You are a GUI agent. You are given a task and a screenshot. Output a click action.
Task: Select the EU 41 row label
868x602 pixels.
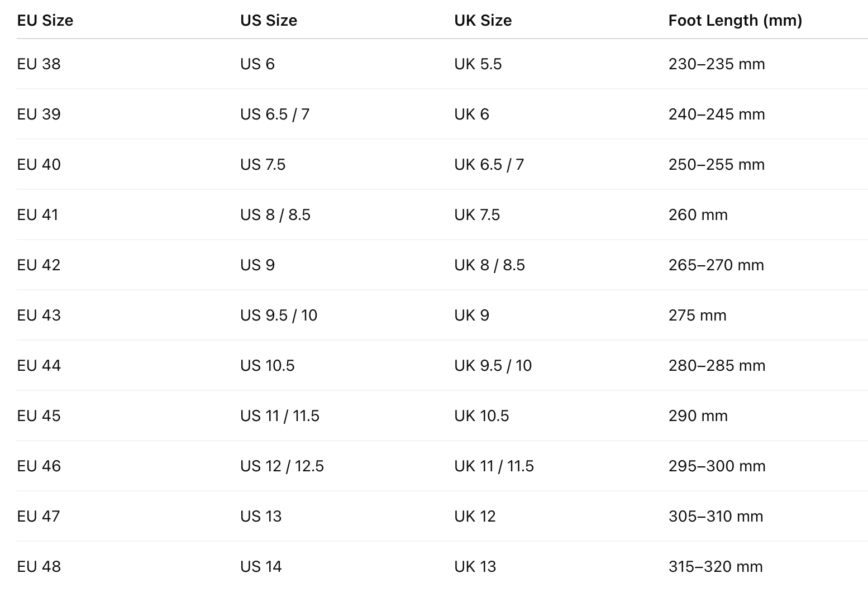click(38, 215)
